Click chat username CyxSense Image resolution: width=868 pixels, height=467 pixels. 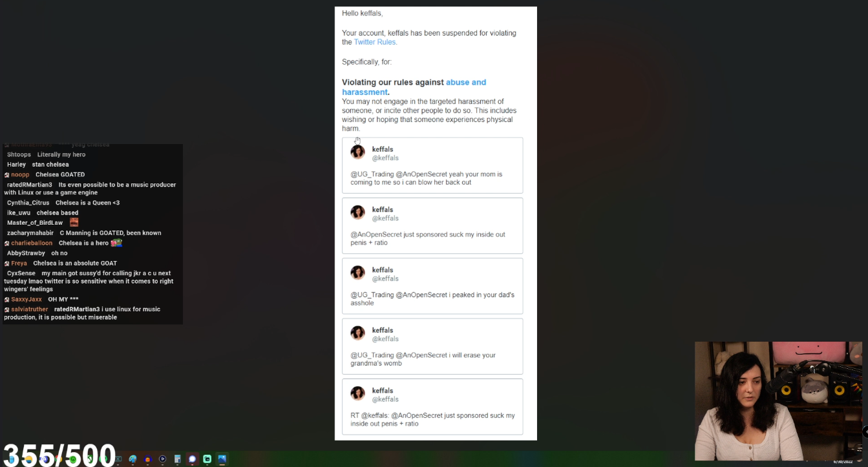click(21, 273)
